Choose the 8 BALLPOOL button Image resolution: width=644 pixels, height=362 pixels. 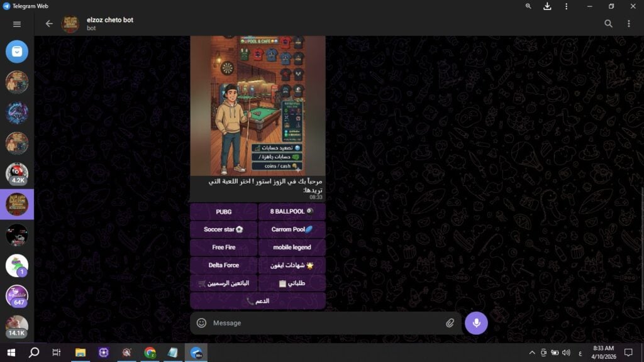point(292,212)
